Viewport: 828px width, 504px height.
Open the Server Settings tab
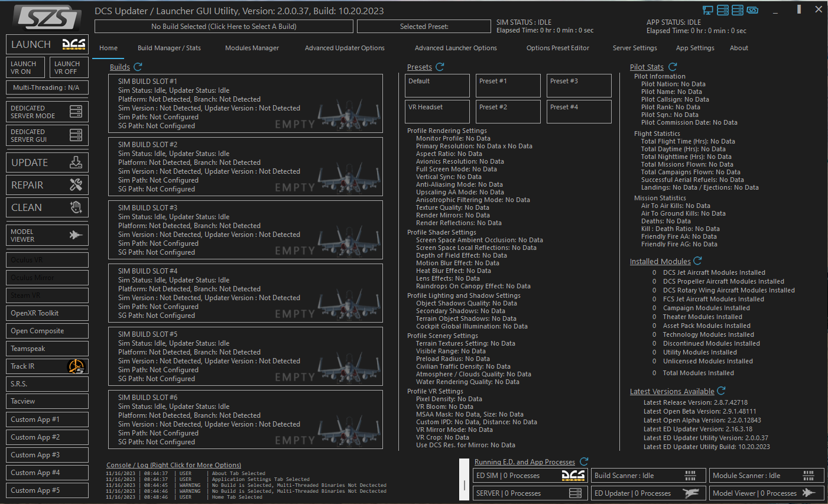pyautogui.click(x=635, y=48)
